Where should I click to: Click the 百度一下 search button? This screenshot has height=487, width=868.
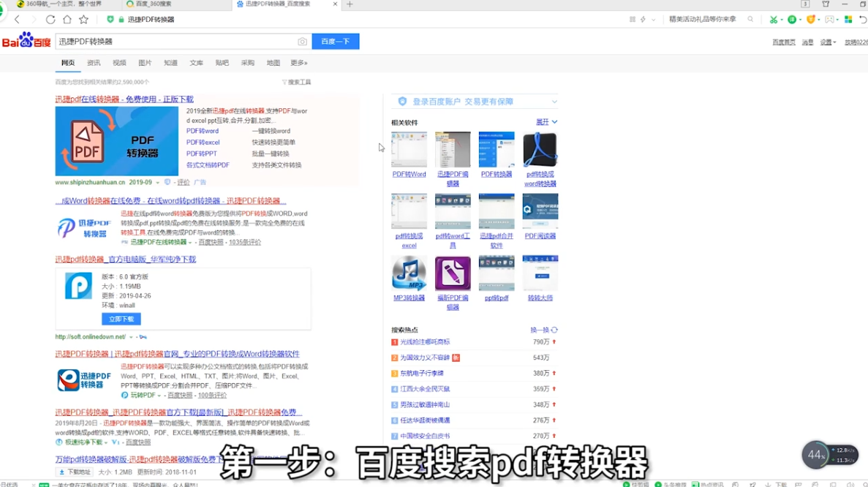tap(336, 42)
